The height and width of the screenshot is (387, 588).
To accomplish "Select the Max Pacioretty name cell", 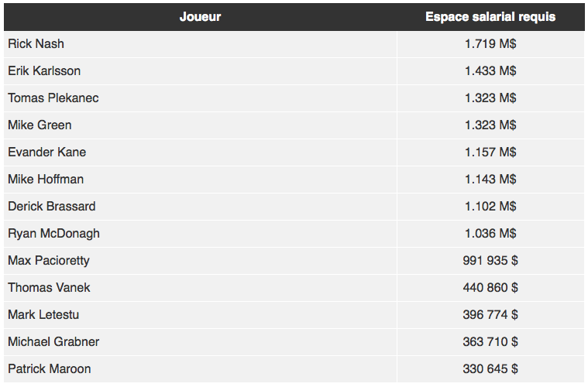I will point(49,261).
